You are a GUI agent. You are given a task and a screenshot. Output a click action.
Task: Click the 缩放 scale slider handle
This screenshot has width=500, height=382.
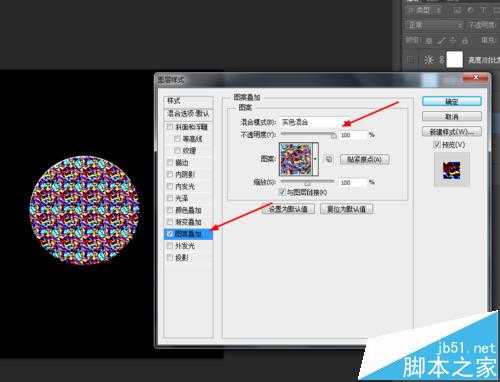(308, 182)
